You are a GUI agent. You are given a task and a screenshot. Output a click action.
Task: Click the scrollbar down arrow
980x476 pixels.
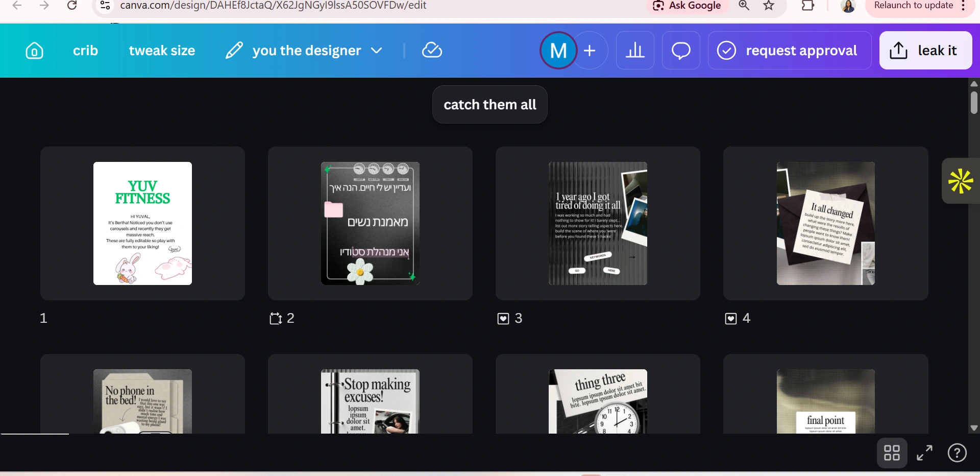tap(974, 428)
